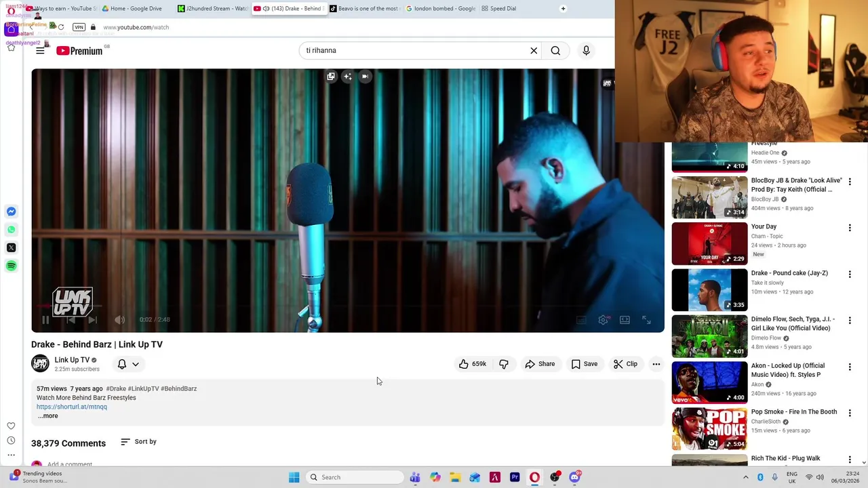
Task: Open 'Drake - Pound cake (Jay-Z)' video title
Action: click(789, 273)
